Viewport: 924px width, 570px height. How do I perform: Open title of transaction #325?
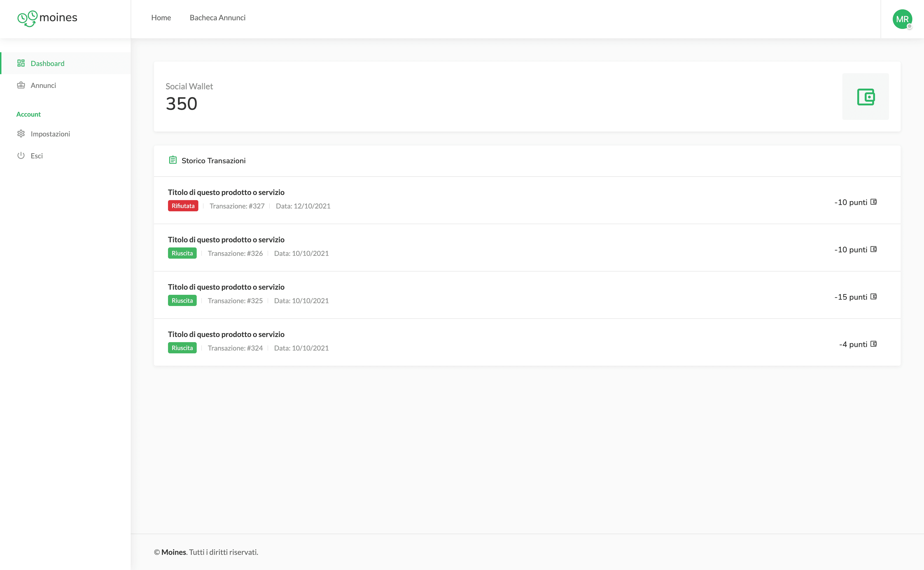point(226,287)
